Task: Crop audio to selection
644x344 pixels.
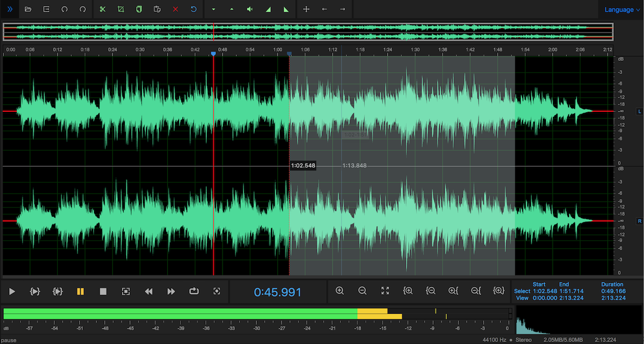Action: pos(121,9)
